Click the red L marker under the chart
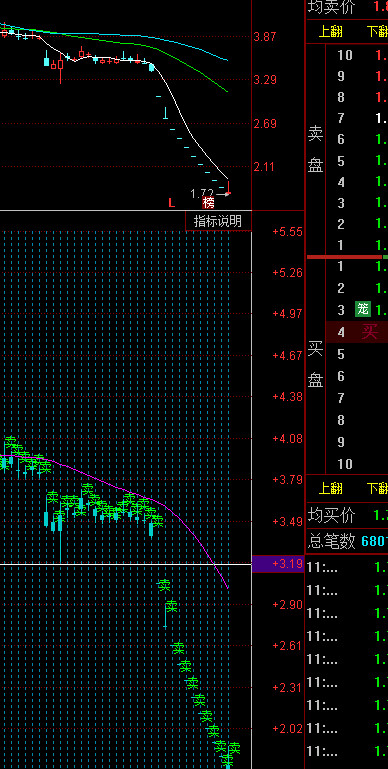 pos(171,203)
